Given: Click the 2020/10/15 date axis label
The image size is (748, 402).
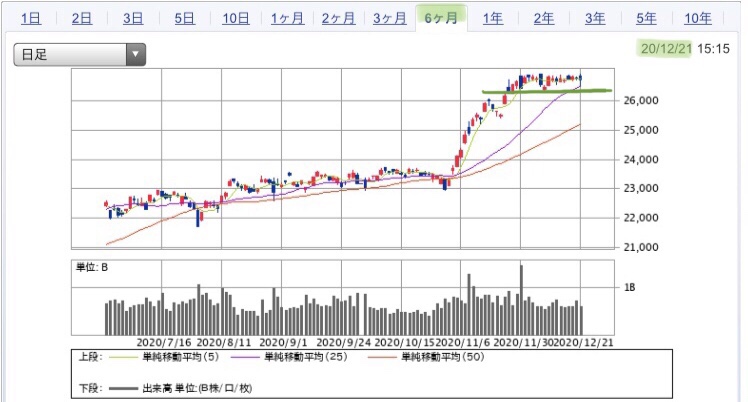Looking at the screenshot, I should click(405, 342).
